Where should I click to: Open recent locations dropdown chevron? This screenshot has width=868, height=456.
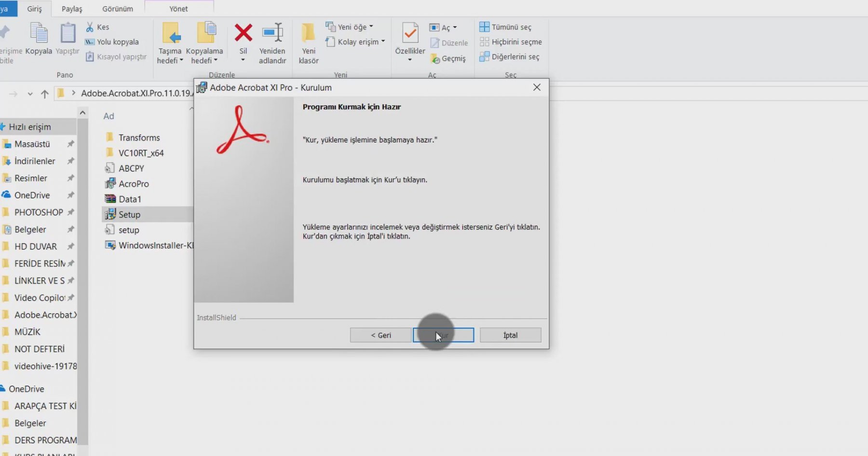tap(30, 94)
